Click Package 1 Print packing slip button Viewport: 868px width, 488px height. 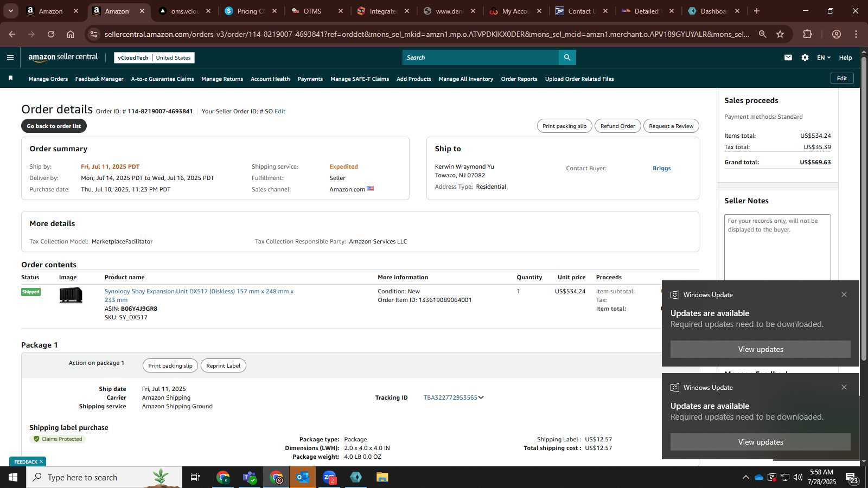coord(170,365)
